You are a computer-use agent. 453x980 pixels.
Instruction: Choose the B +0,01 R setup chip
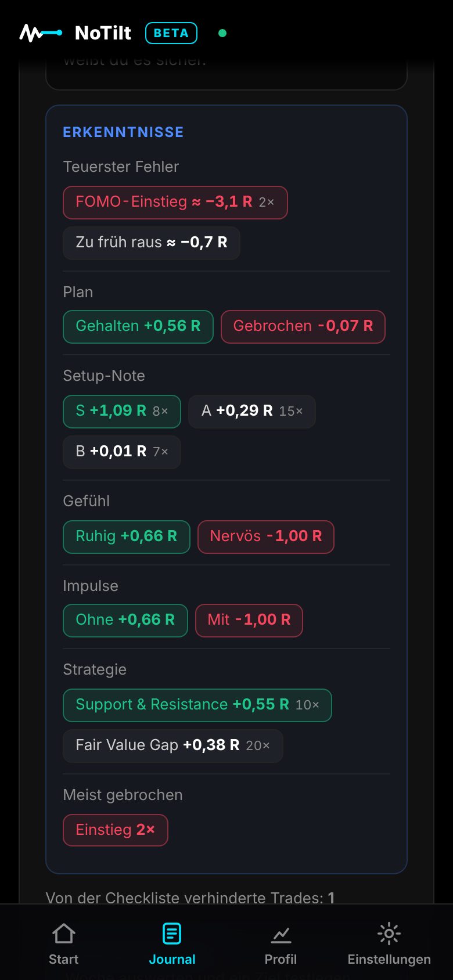(x=122, y=452)
